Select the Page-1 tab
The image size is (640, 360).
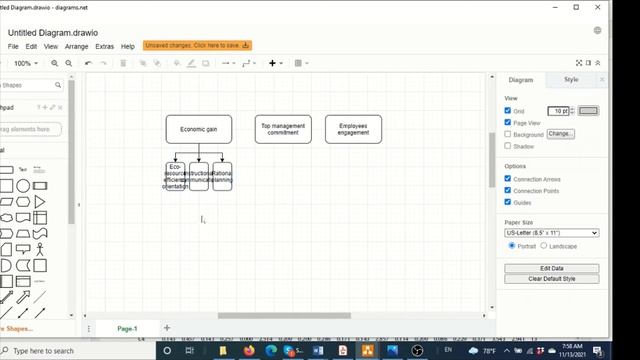click(x=127, y=329)
